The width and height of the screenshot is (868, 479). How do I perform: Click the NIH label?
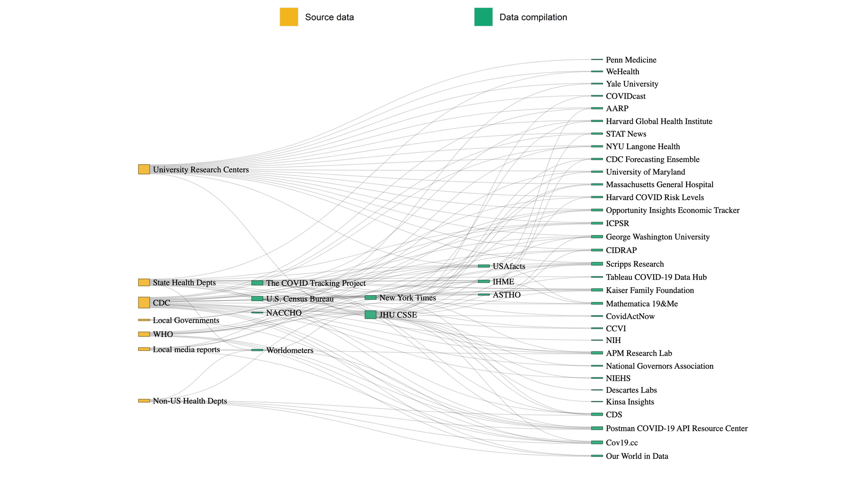click(613, 340)
